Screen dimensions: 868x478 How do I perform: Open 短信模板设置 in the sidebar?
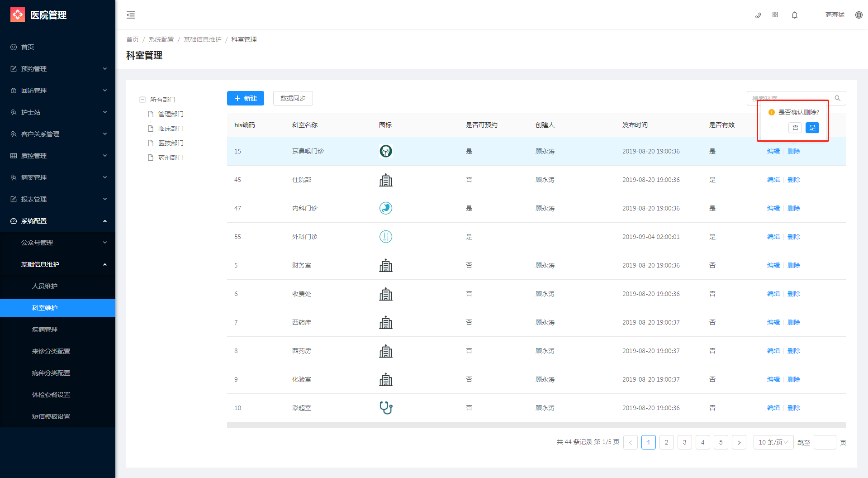pyautogui.click(x=57, y=416)
